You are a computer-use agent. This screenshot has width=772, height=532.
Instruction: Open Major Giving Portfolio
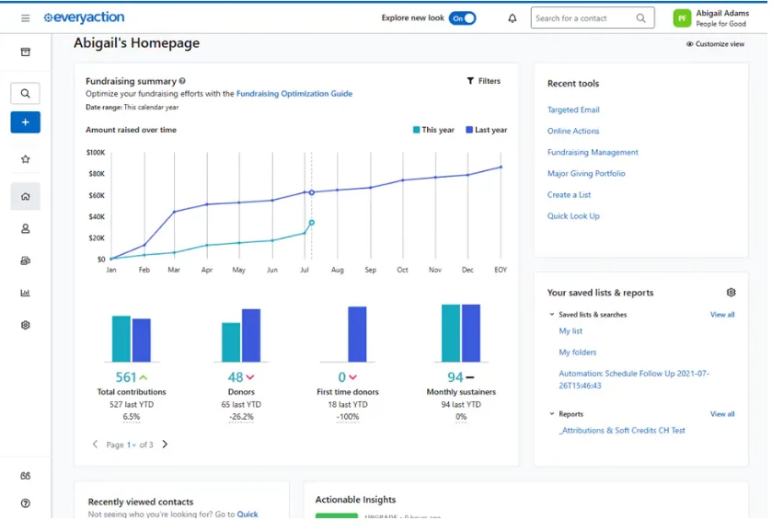click(x=586, y=173)
